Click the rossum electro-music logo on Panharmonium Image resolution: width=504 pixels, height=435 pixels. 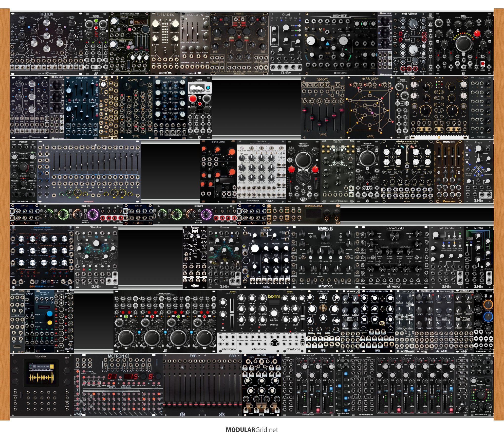click(42, 287)
